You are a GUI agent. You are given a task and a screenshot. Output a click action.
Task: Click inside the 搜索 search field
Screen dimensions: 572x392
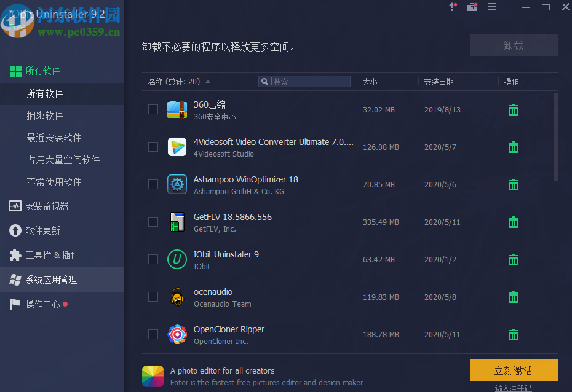pos(308,81)
